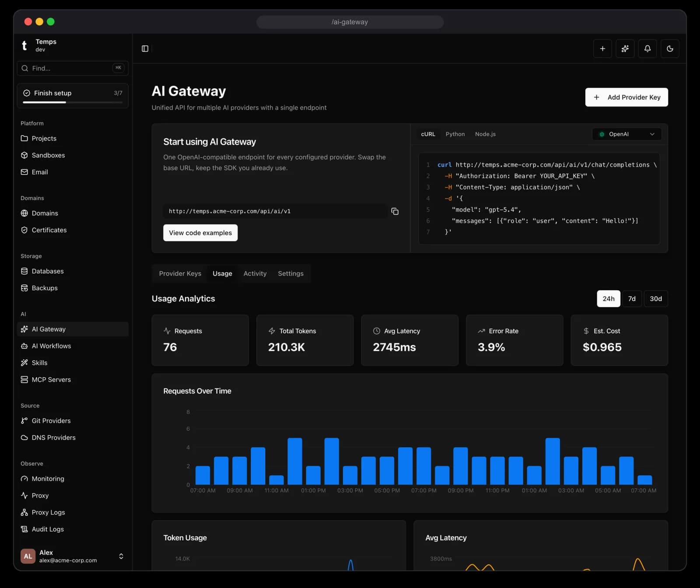Go to Email section
The width and height of the screenshot is (700, 588).
tap(73, 172)
